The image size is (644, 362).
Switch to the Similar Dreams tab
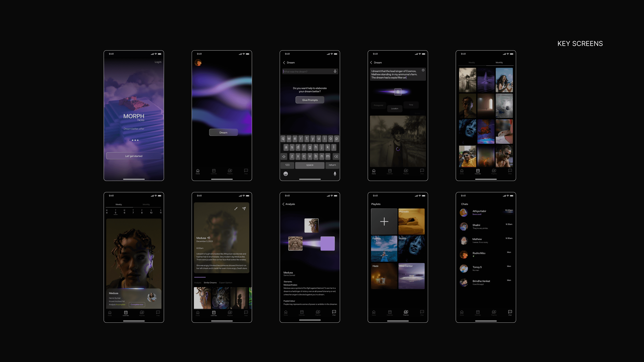[210, 282]
